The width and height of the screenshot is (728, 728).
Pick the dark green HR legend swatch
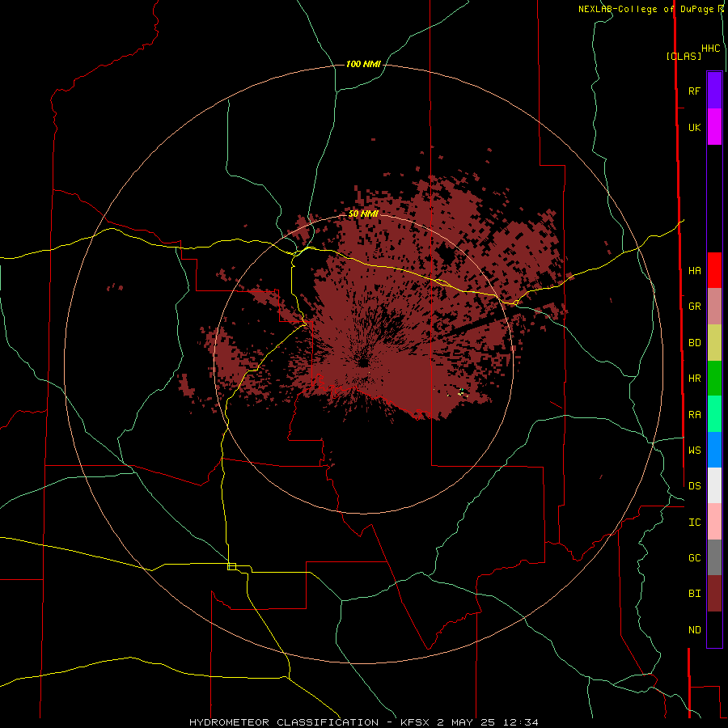pos(714,379)
